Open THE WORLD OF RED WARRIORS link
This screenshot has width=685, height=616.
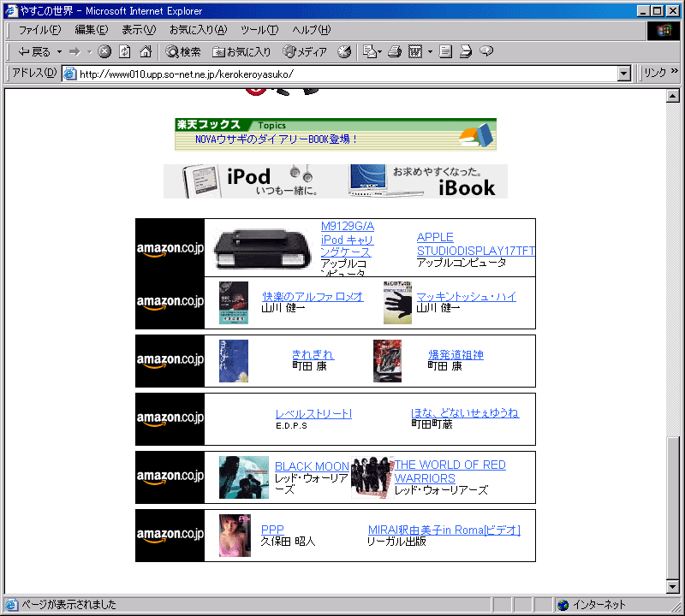(450, 471)
